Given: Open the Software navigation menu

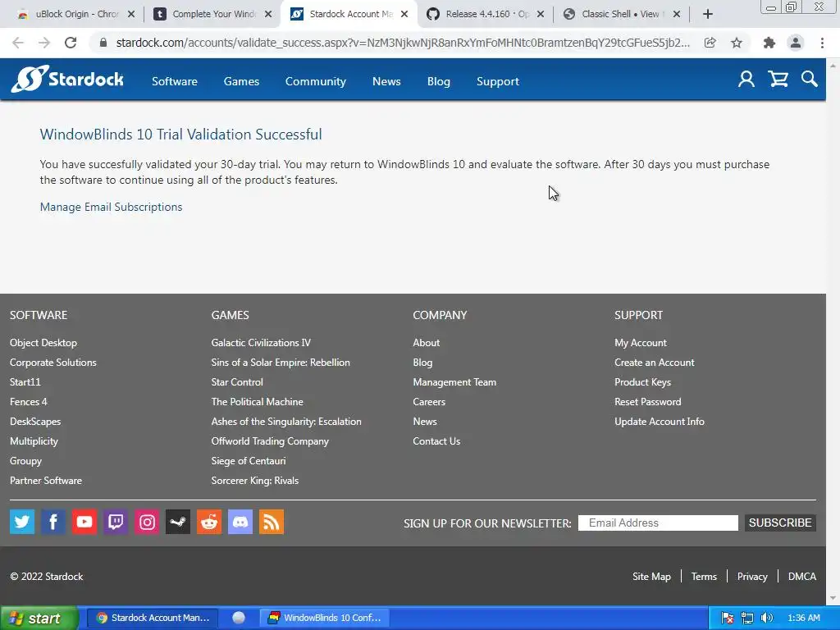Looking at the screenshot, I should (175, 81).
